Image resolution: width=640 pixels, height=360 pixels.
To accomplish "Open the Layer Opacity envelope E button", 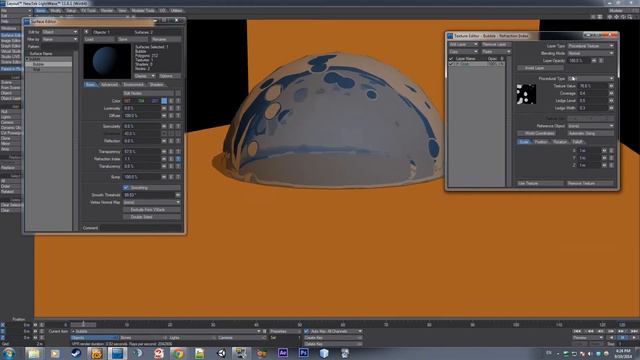I will coord(601,60).
